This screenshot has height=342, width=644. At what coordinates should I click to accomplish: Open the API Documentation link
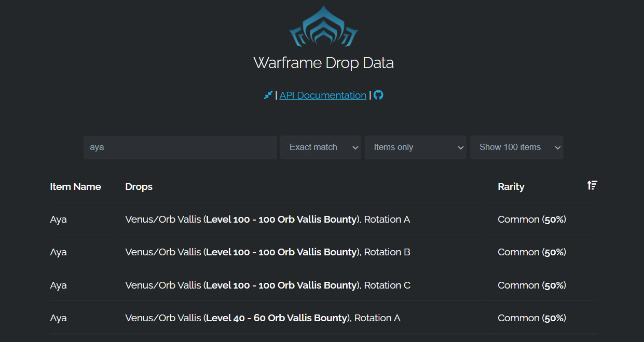[x=323, y=95]
